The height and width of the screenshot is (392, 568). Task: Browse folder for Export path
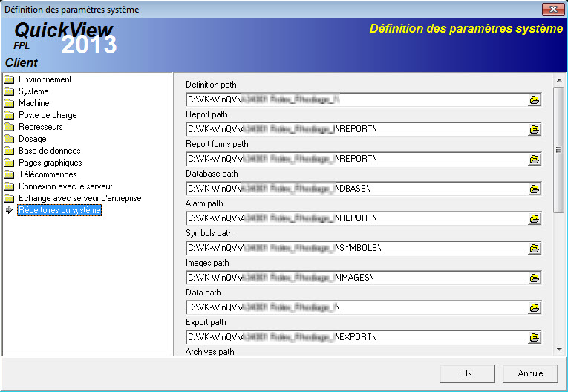pyautogui.click(x=535, y=338)
